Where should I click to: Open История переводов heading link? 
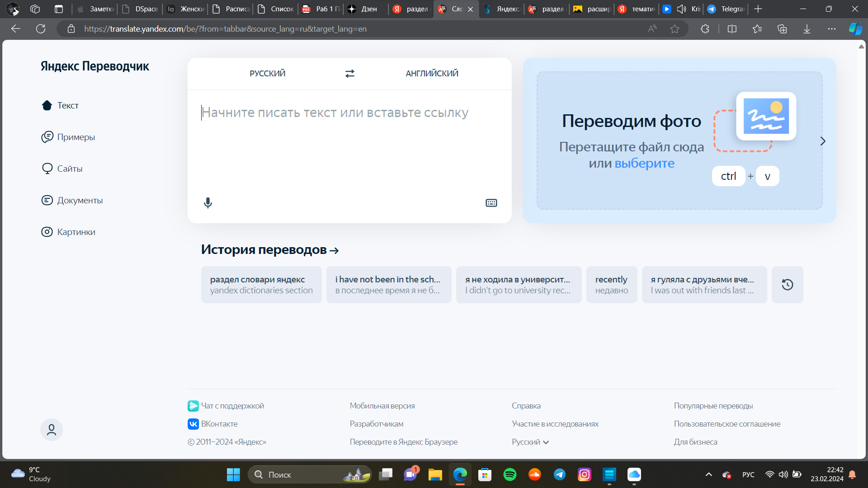coord(270,249)
